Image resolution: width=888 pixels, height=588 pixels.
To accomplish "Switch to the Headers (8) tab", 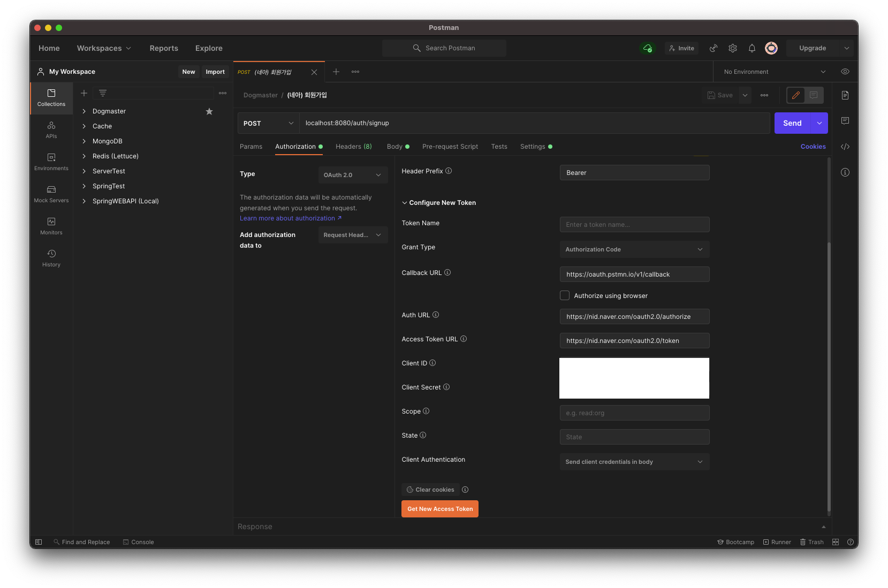I will [x=354, y=147].
